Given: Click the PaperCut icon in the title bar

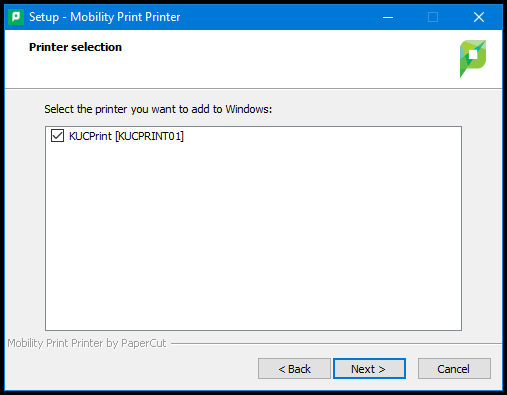Looking at the screenshot, I should tap(16, 17).
